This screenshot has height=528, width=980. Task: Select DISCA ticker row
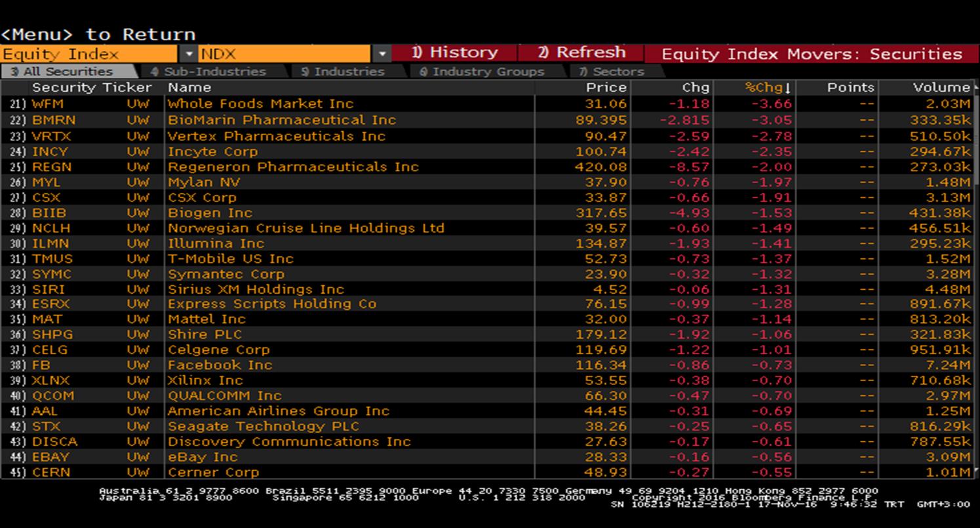pos(54,441)
